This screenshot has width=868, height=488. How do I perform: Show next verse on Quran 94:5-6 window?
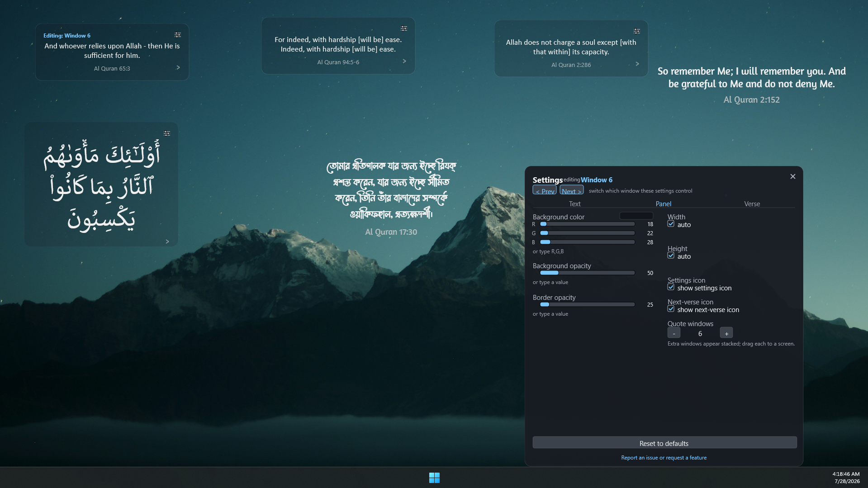[x=404, y=61]
